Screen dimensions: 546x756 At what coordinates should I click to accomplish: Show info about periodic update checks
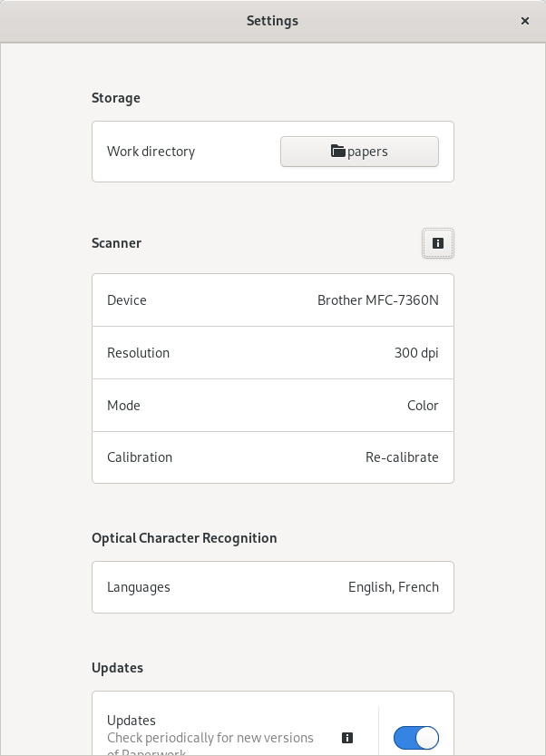tap(347, 738)
